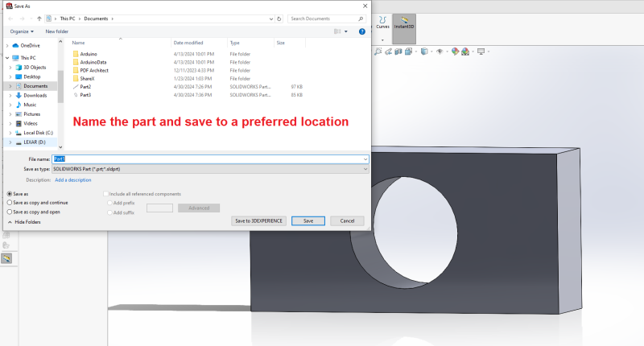Select Save as copy and open
The width and height of the screenshot is (644, 346).
(x=10, y=212)
